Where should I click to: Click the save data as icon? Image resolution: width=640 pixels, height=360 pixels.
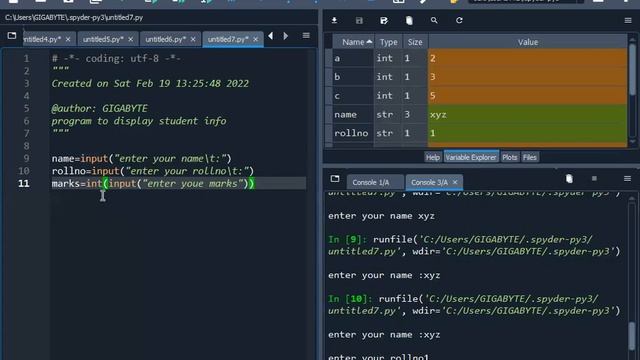pos(384,20)
